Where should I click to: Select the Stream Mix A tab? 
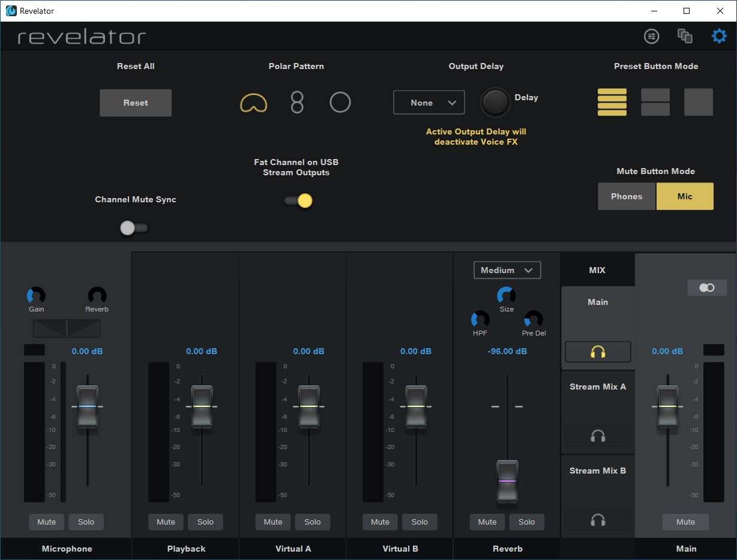tap(598, 412)
